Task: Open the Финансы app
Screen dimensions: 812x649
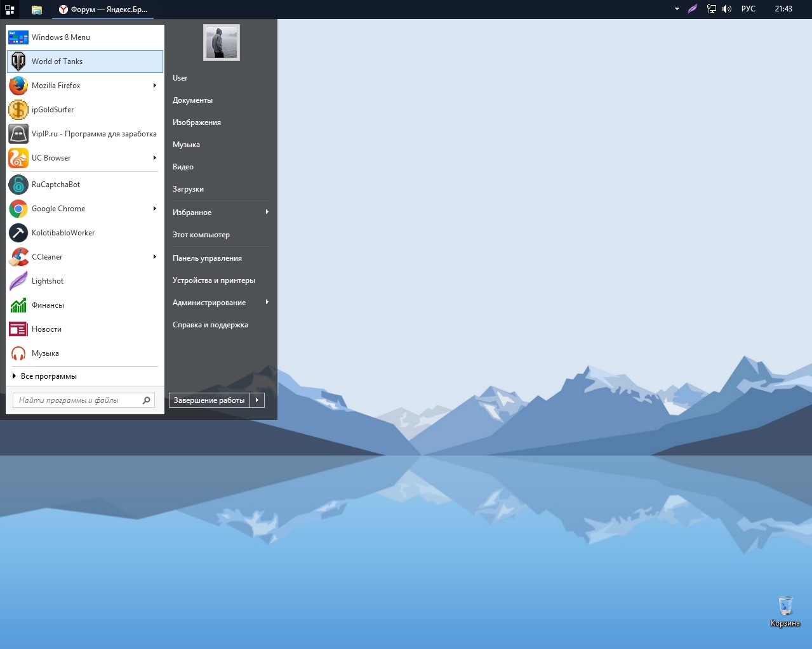Action: pyautogui.click(x=48, y=305)
